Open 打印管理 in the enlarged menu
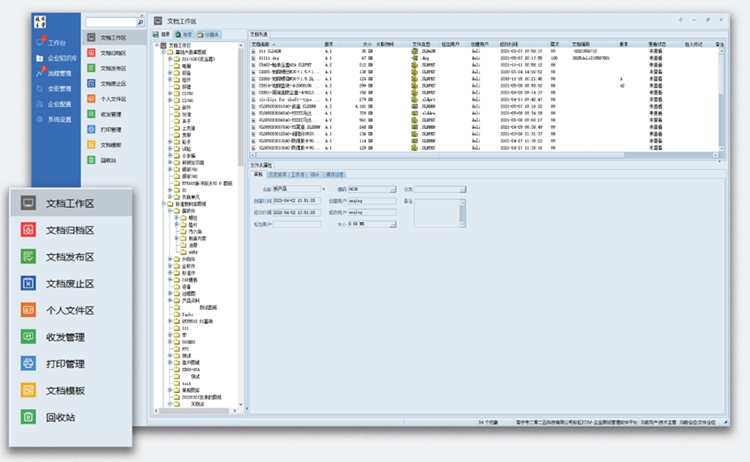The width and height of the screenshot is (750, 462). (x=66, y=363)
